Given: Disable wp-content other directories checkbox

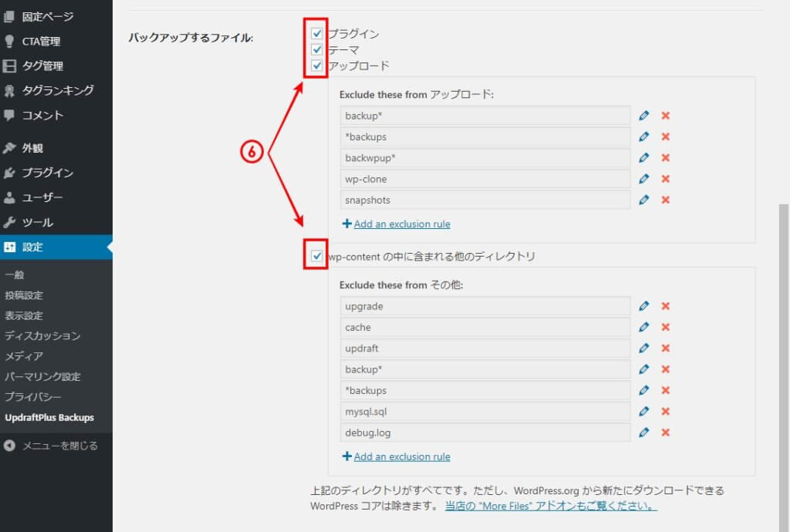Looking at the screenshot, I should click(x=317, y=256).
